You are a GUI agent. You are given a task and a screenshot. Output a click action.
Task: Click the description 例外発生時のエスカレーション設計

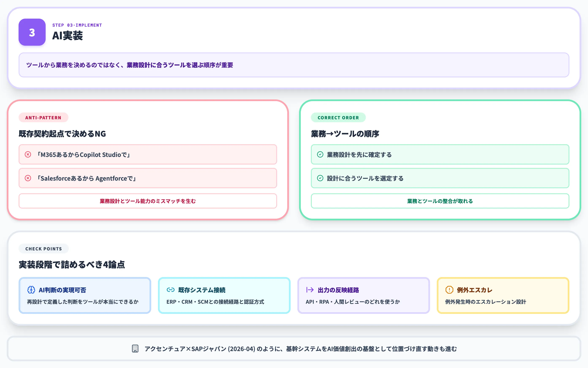coord(486,302)
